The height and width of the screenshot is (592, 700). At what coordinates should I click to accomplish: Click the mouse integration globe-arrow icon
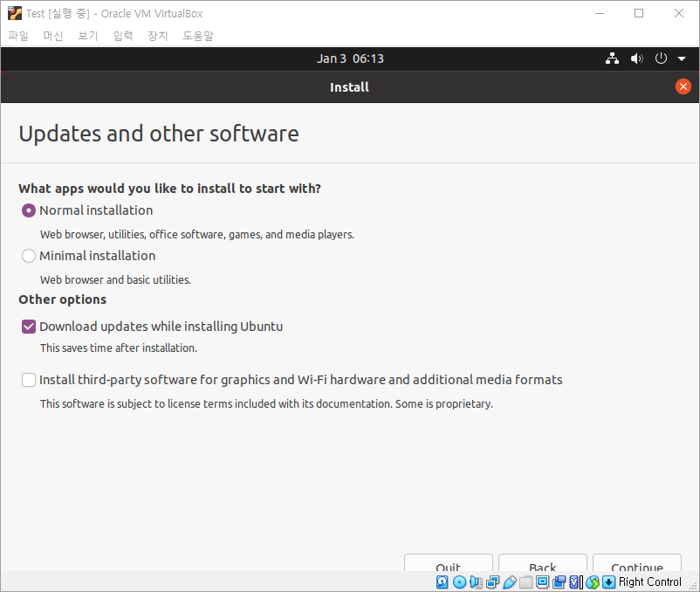pyautogui.click(x=593, y=582)
